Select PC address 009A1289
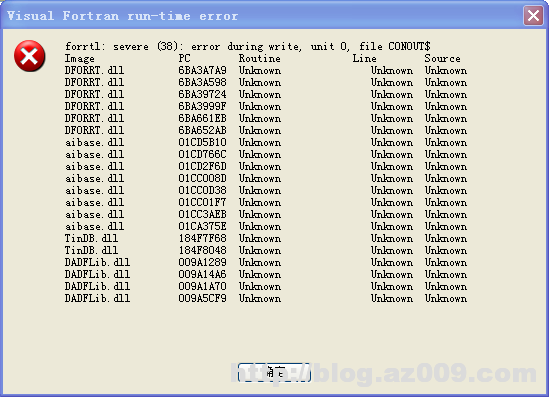 (x=202, y=262)
